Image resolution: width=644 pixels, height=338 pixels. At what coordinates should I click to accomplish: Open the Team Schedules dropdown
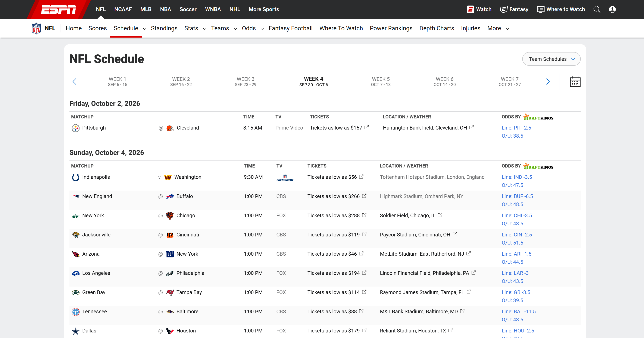pos(551,59)
